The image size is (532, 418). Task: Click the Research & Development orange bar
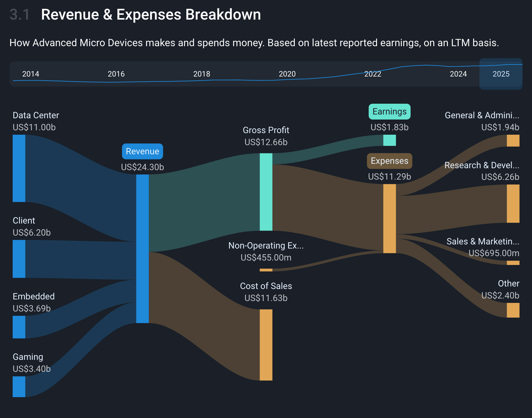point(513,204)
